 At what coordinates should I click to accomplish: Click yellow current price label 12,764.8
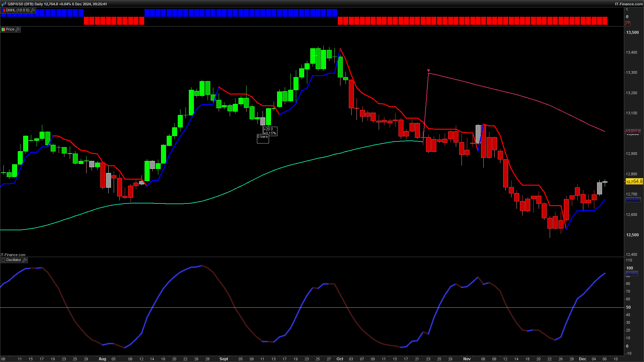click(x=634, y=181)
